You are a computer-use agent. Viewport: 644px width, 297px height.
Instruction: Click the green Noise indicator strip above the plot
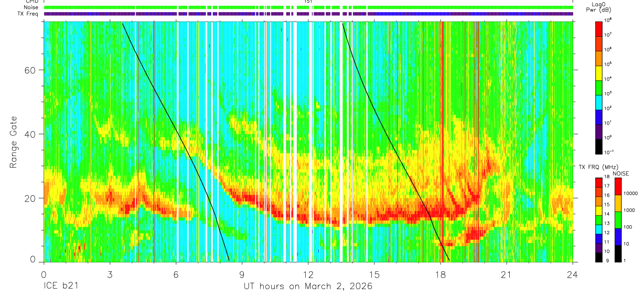pyautogui.click(x=308, y=7)
